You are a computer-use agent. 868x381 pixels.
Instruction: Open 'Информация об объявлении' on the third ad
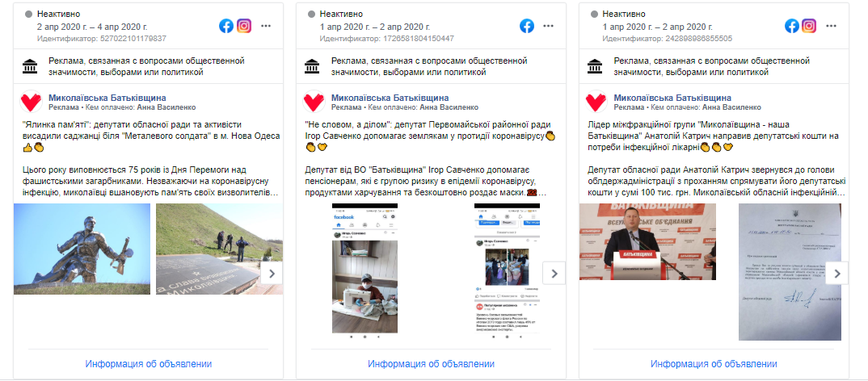point(714,364)
